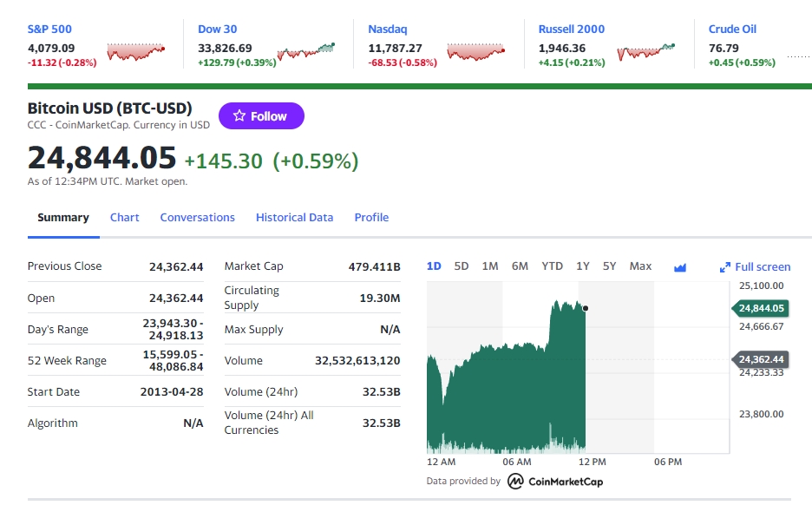812x525 pixels.
Task: Click the star icon in the Follow button
Action: pyautogui.click(x=239, y=115)
